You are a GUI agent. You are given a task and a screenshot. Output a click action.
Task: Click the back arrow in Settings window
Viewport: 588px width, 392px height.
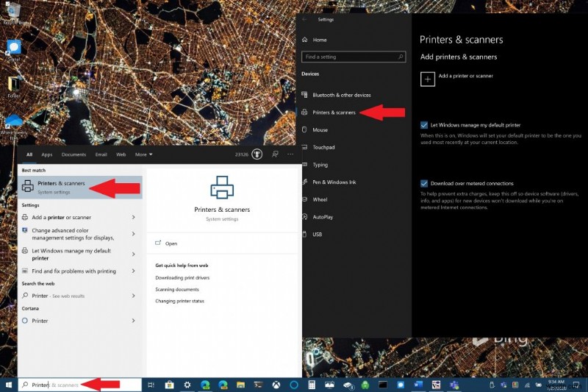point(304,20)
